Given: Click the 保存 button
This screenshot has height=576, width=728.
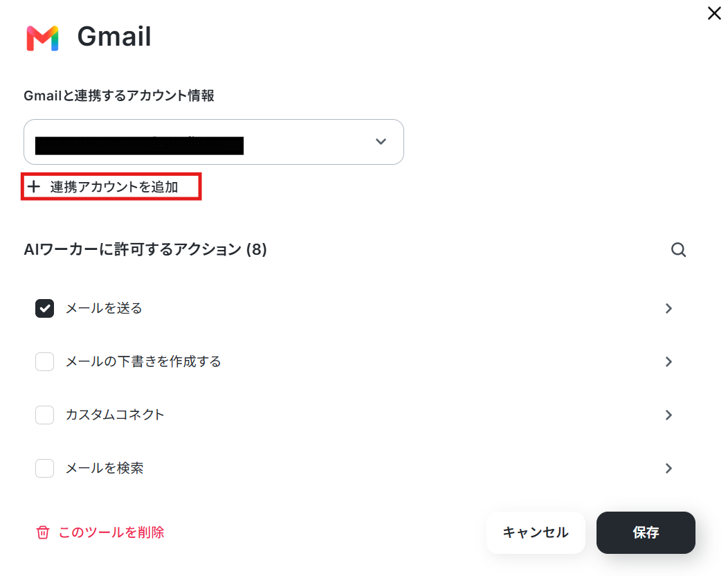Looking at the screenshot, I should pos(646,532).
